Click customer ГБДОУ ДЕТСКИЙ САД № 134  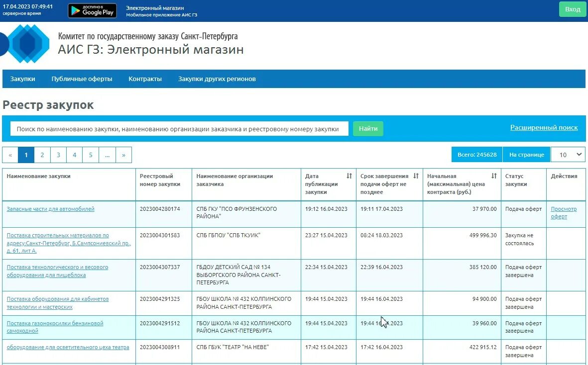[238, 275]
